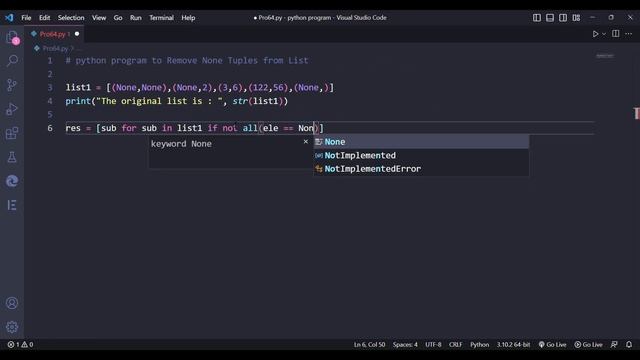Toggle the secondary side bar layout icon

point(563,18)
